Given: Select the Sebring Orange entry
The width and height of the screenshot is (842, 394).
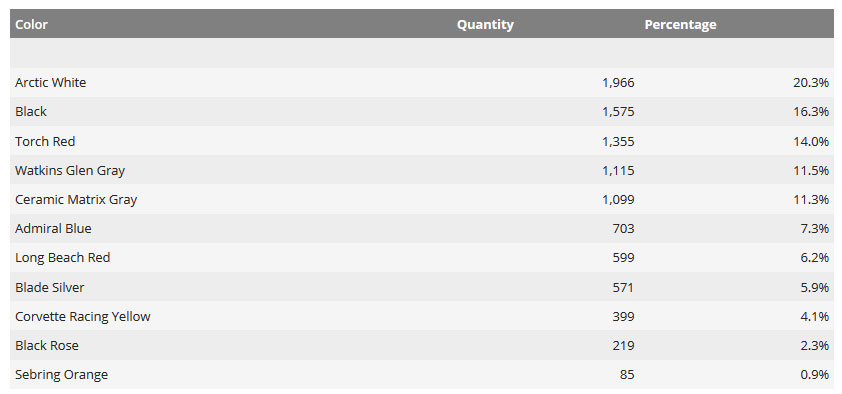Looking at the screenshot, I should tap(61, 375).
